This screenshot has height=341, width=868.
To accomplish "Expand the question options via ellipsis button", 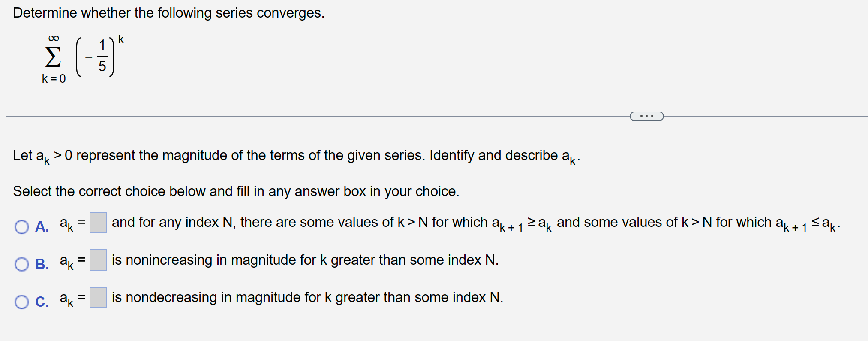I will coord(646,116).
